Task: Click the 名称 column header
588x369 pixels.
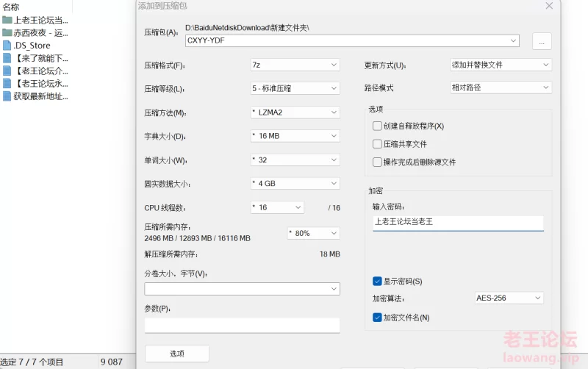Action: [12, 7]
